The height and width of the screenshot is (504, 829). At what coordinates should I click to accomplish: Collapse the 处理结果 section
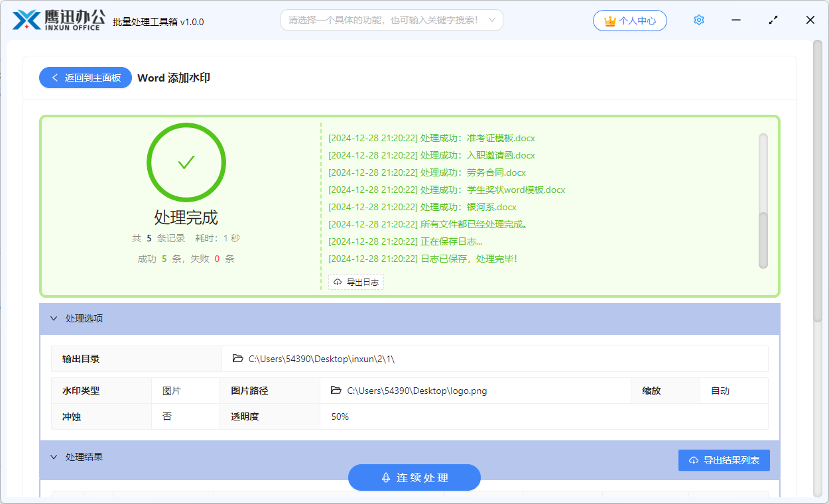click(x=54, y=457)
